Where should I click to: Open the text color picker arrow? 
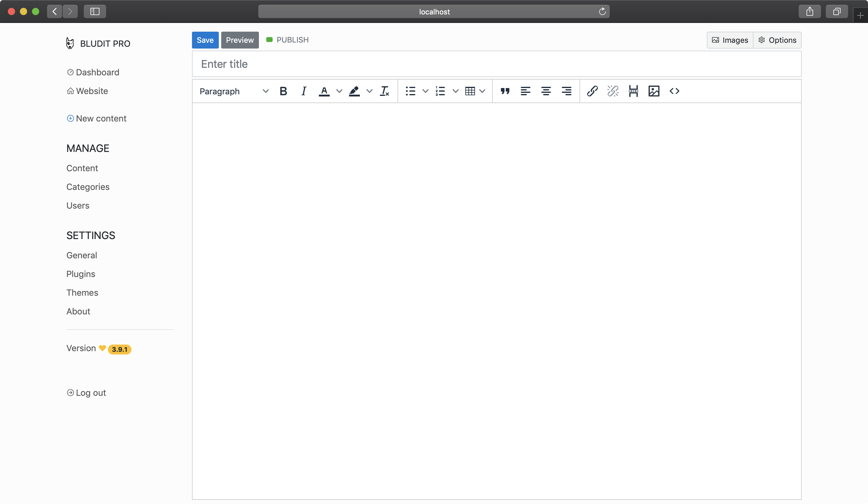point(339,91)
